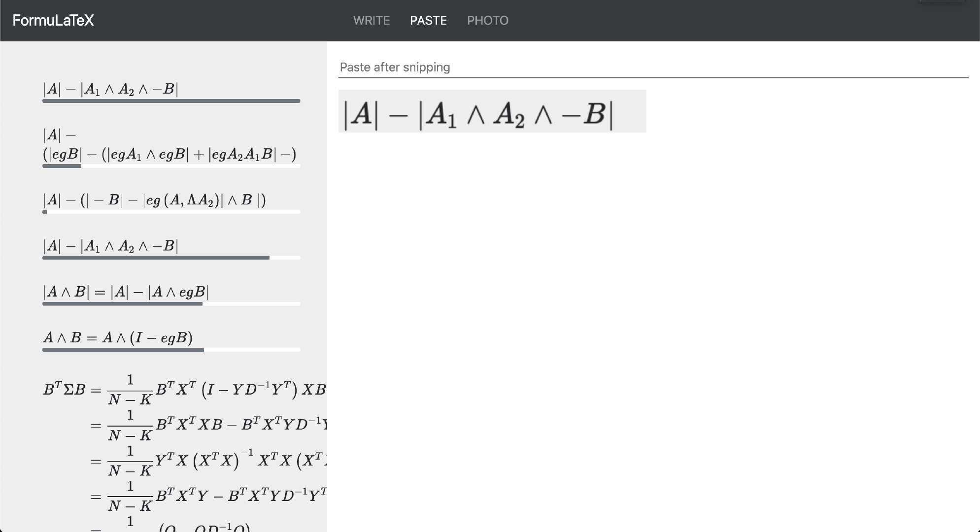Choose the result containing eg(A, ΛA2)

(x=154, y=200)
